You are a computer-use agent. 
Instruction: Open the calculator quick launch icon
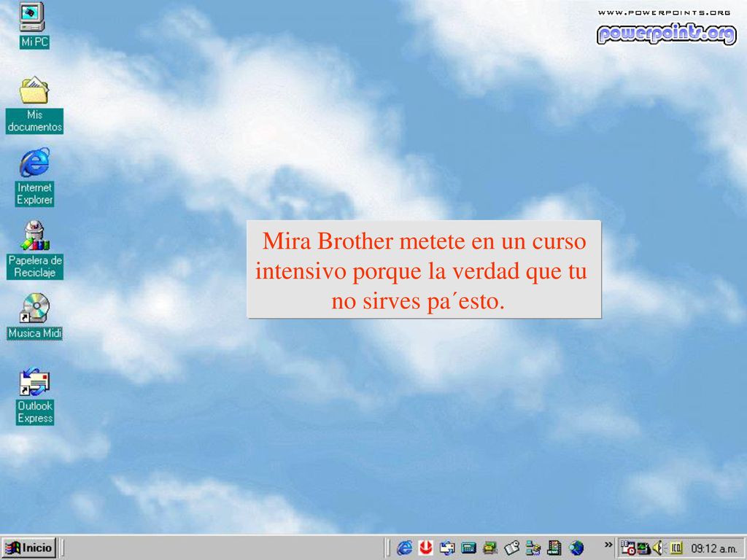tap(468, 548)
